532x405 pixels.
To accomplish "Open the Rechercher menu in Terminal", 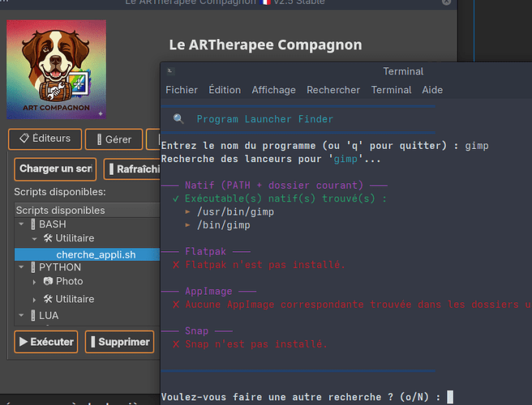I will [x=333, y=90].
